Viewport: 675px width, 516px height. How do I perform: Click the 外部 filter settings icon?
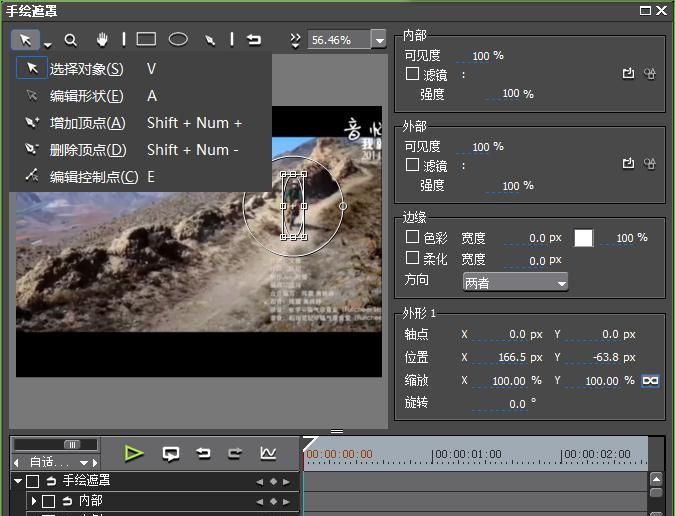tap(650, 164)
